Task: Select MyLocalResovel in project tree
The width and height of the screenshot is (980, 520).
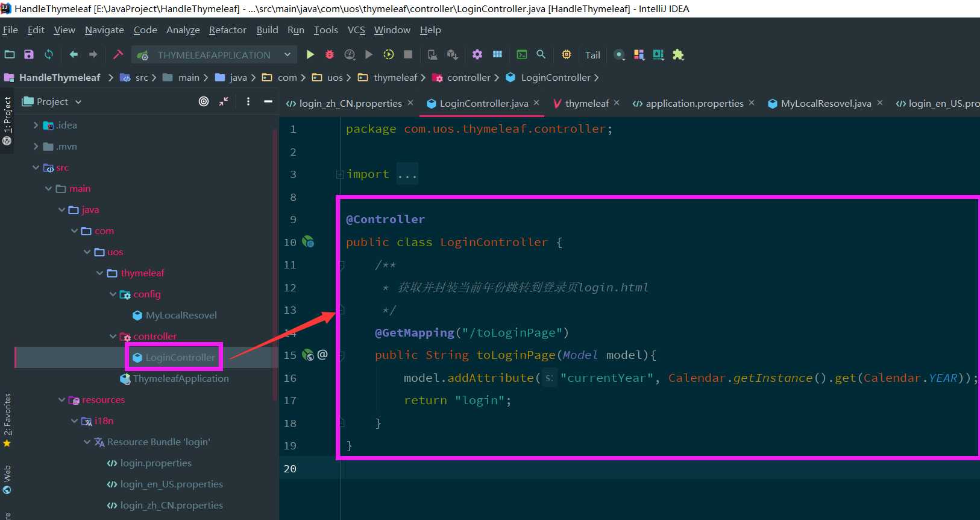Action: 181,315
